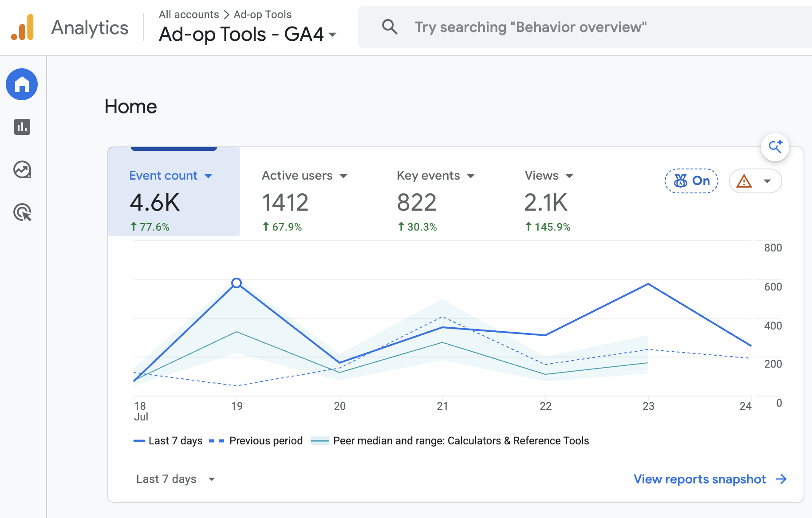The height and width of the screenshot is (518, 812).
Task: Open the Insights sparkle search button
Action: [x=775, y=147]
